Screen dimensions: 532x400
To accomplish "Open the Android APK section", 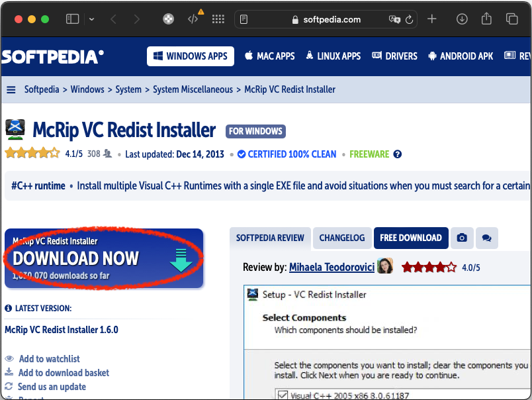I will click(461, 56).
